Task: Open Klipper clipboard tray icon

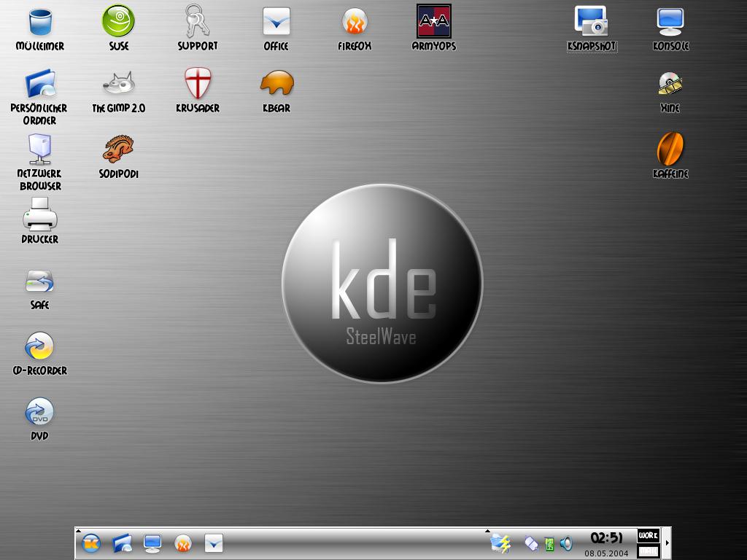Action: (531, 543)
